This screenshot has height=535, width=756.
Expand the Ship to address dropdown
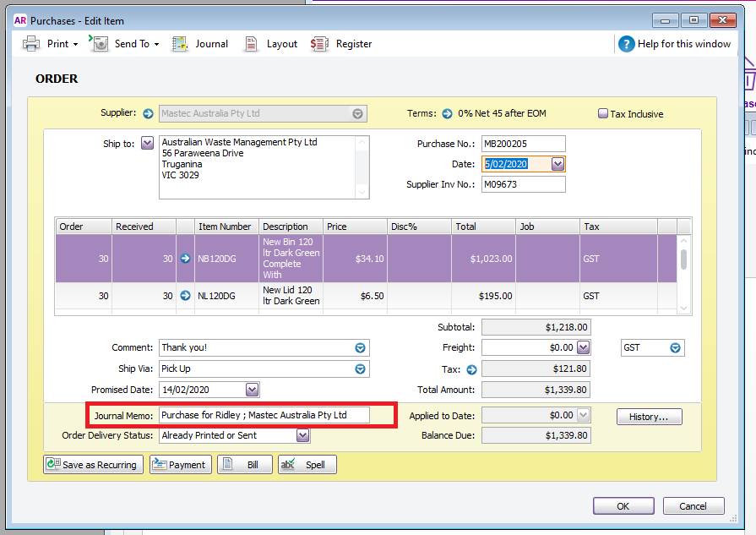147,143
